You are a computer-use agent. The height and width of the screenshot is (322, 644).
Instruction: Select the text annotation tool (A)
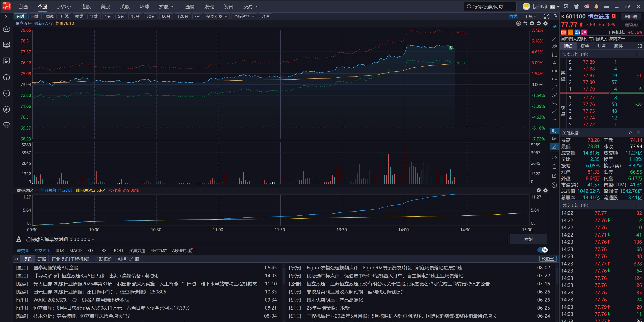(x=554, y=63)
